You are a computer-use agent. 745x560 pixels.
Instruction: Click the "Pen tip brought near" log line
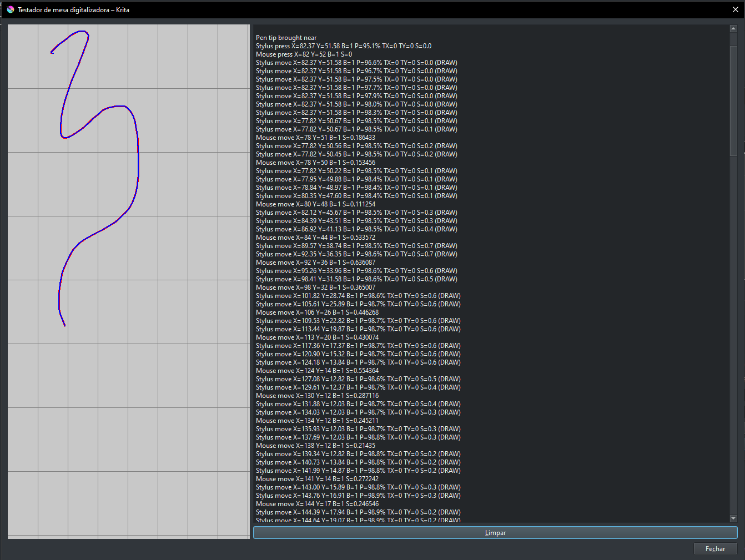[x=286, y=38]
